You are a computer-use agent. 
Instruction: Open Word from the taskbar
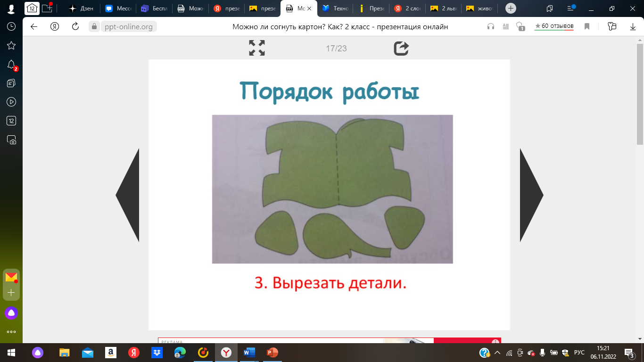click(x=249, y=353)
